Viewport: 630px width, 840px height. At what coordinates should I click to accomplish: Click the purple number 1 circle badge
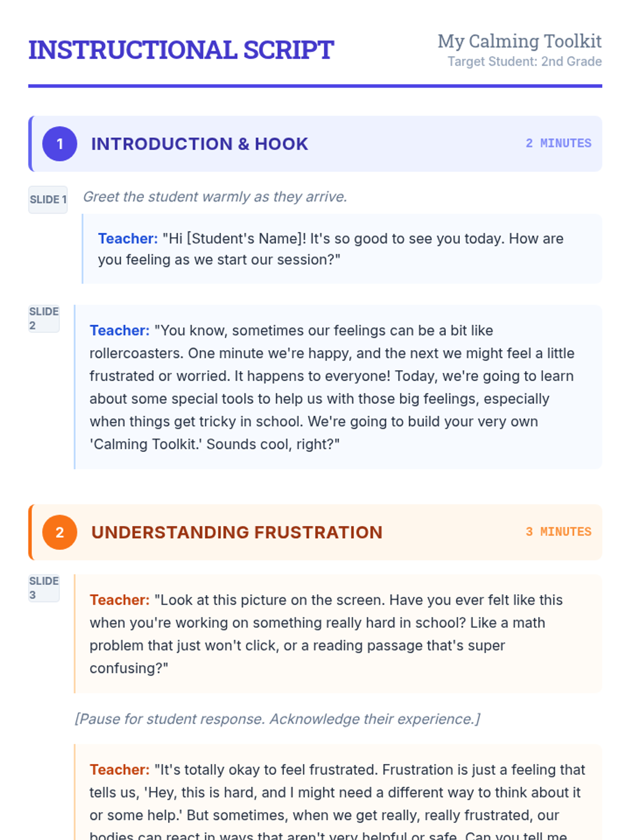pyautogui.click(x=60, y=144)
